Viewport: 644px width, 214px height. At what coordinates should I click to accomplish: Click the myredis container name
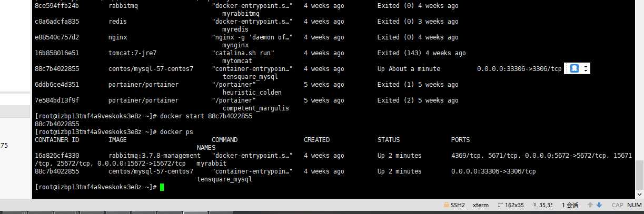tap(235, 29)
